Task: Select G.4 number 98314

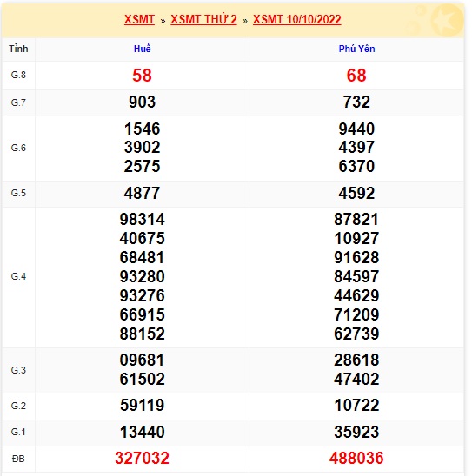Action: click(x=143, y=219)
